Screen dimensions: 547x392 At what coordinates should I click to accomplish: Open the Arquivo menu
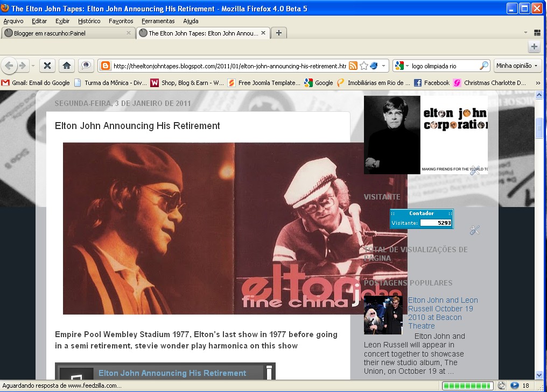point(13,21)
